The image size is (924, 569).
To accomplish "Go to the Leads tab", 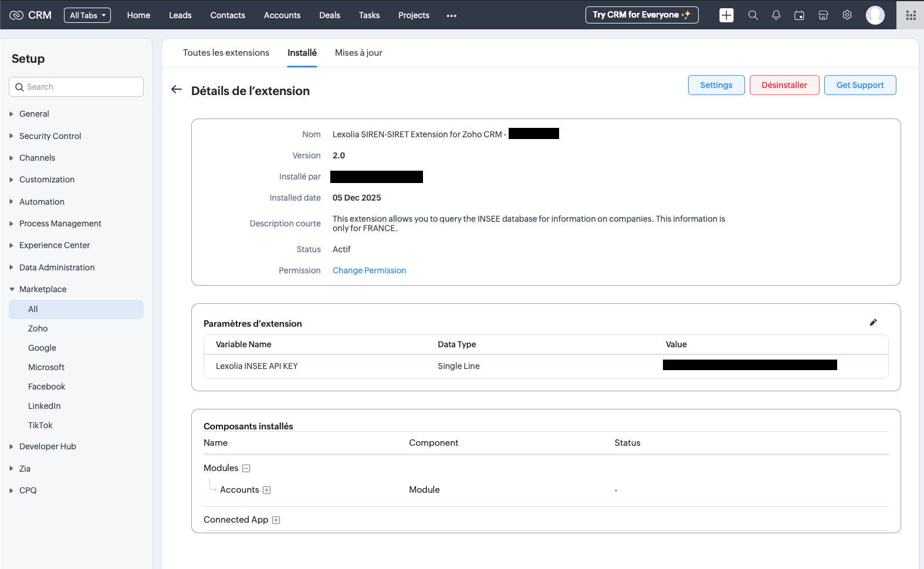I will [x=180, y=15].
